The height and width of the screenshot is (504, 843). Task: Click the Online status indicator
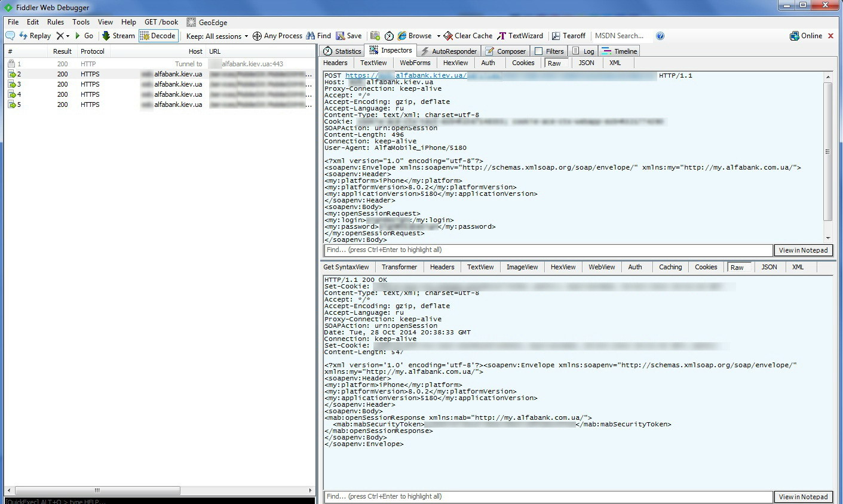(x=806, y=36)
